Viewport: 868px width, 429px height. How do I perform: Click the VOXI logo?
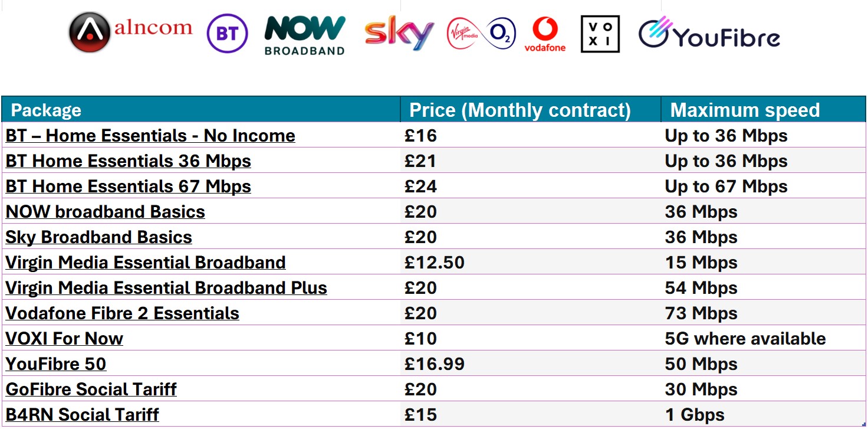point(600,34)
